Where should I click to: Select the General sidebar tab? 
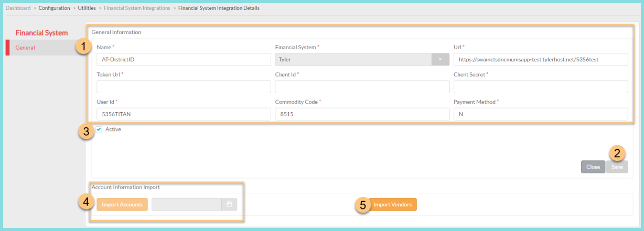(25, 48)
